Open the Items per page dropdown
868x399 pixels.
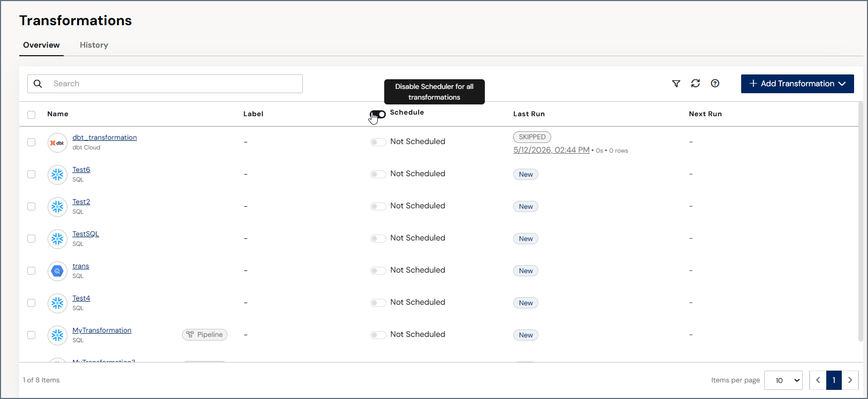point(783,380)
